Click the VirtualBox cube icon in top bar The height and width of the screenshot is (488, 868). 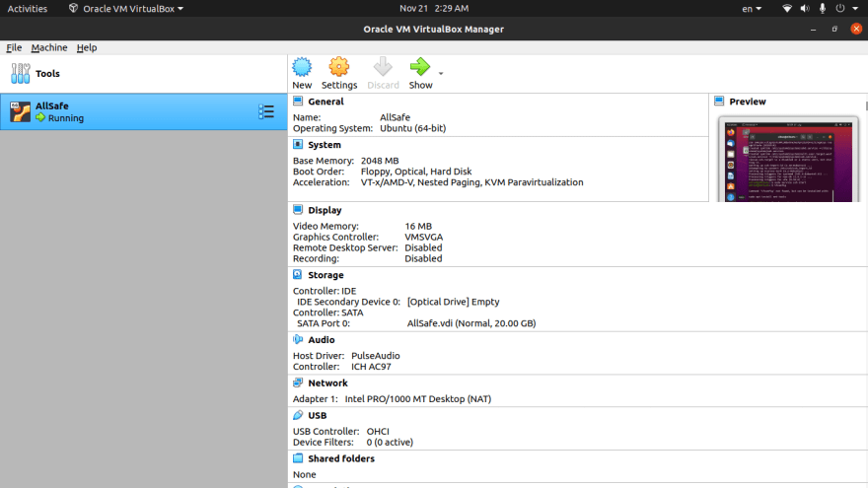coord(73,8)
